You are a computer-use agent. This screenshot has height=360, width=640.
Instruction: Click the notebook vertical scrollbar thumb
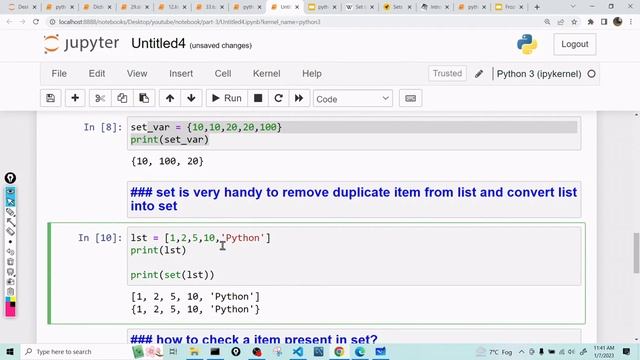(x=636, y=253)
